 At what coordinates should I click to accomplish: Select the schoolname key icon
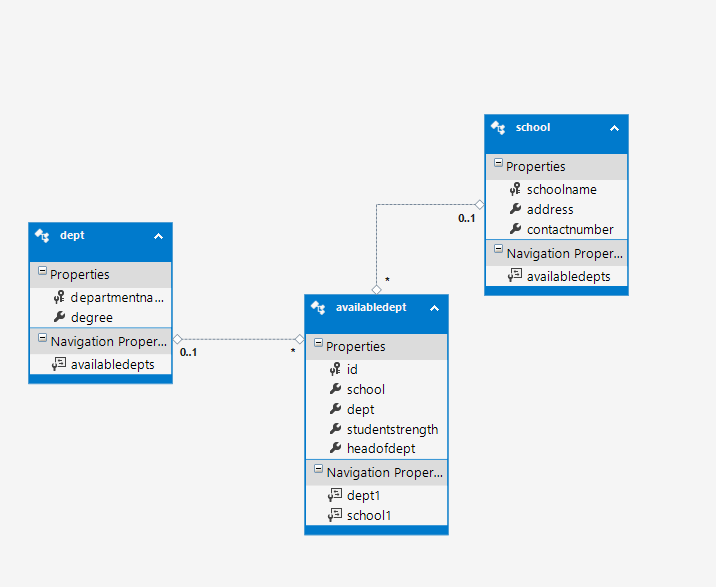[x=515, y=189]
